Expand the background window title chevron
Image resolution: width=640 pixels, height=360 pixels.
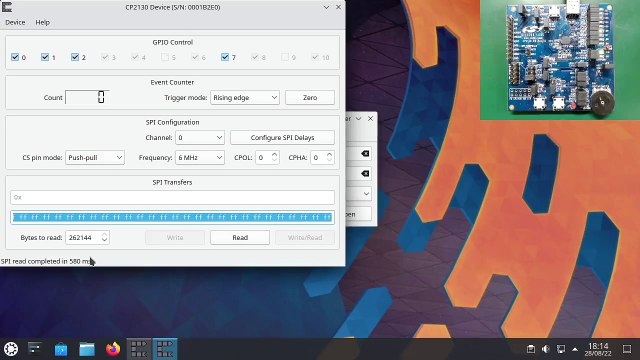pyautogui.click(x=358, y=119)
